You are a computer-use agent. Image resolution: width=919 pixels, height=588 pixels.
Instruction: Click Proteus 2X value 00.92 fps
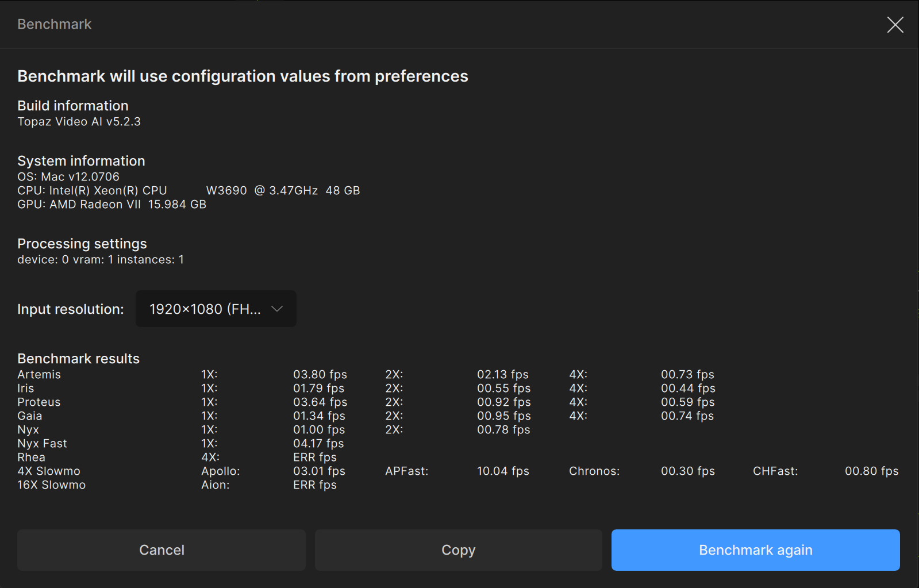coord(504,402)
